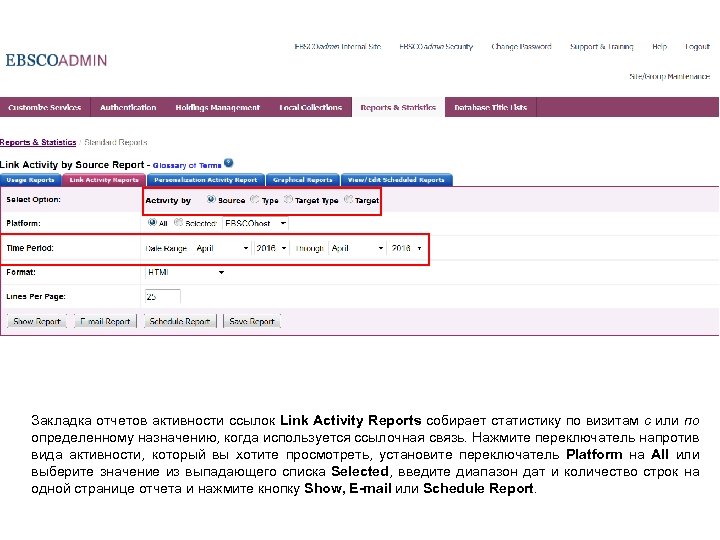Open the EBSCOhost platform dropdown
This screenshot has width=720, height=540.
(x=255, y=224)
